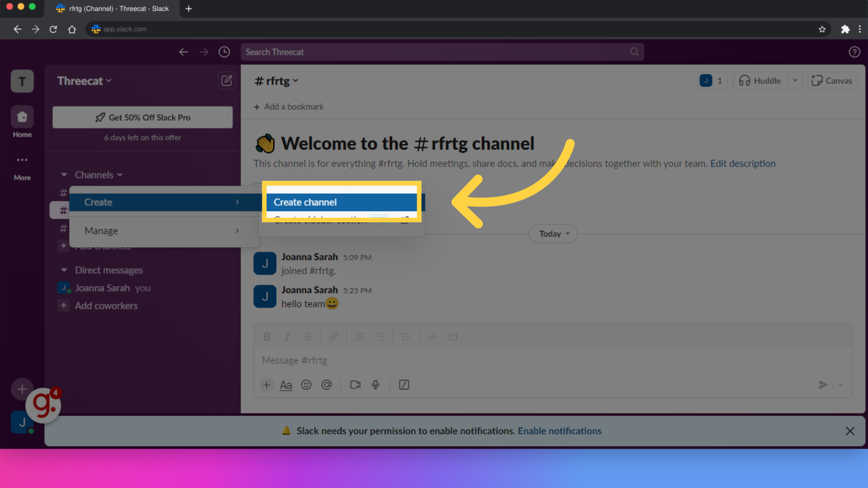Click the message input field
Viewport: 868px width, 488px height.
point(552,360)
